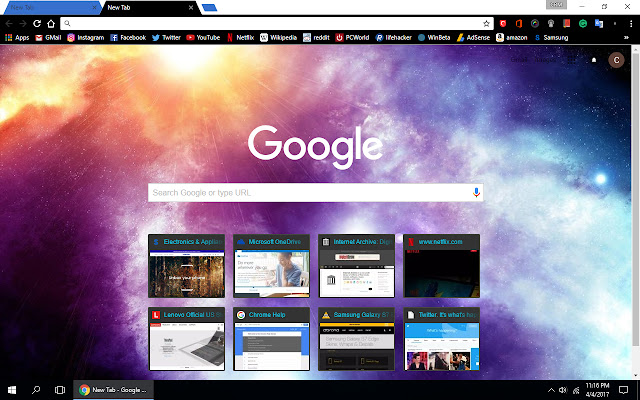This screenshot has height=400, width=640.
Task: Open the Apps bookmark shortcut
Action: 17,38
